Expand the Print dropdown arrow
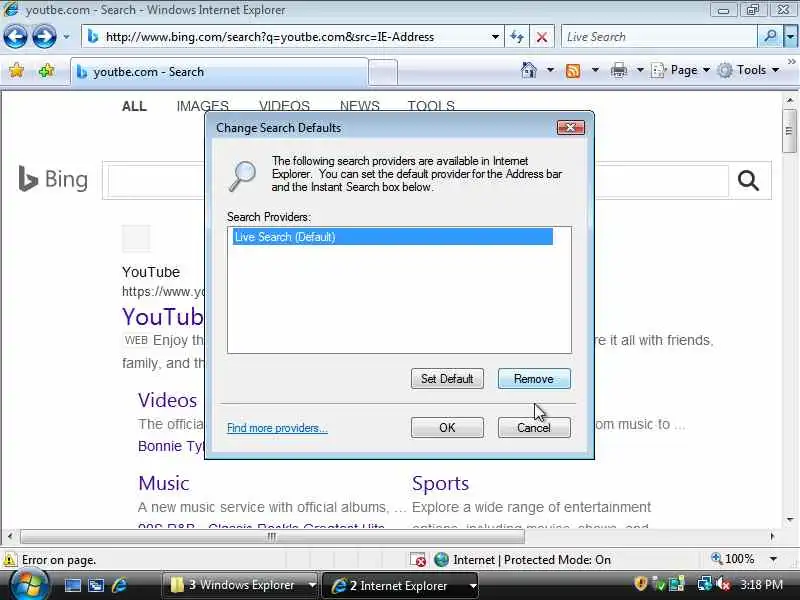Screen dimensions: 800x600 [640, 70]
